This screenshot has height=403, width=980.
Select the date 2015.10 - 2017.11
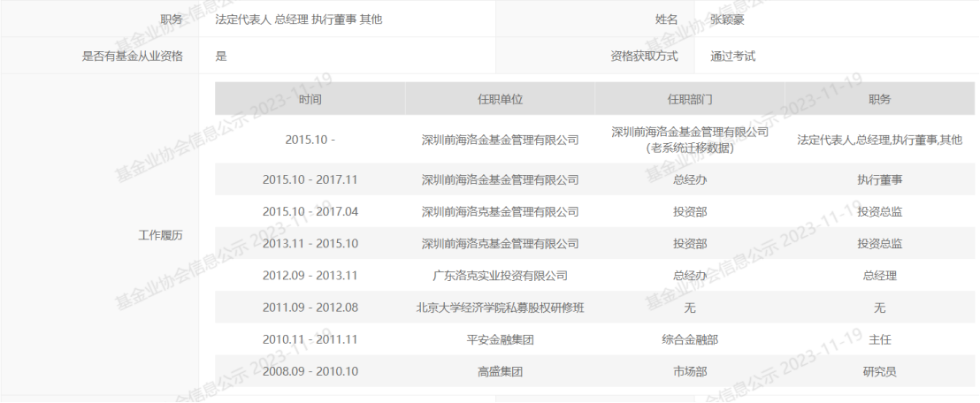(x=310, y=180)
